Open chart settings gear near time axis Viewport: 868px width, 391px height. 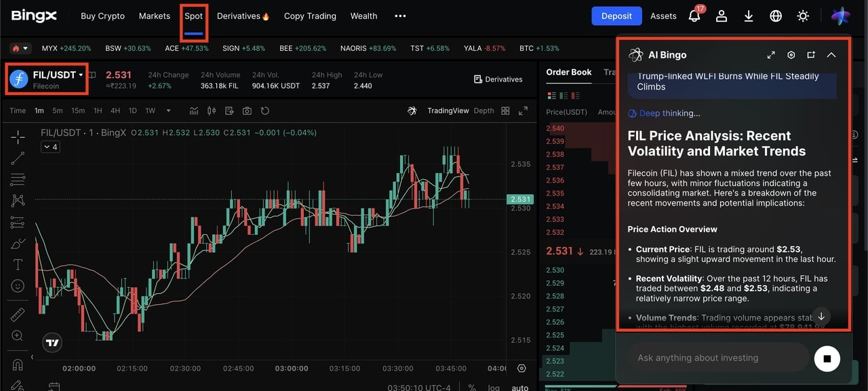pos(521,369)
